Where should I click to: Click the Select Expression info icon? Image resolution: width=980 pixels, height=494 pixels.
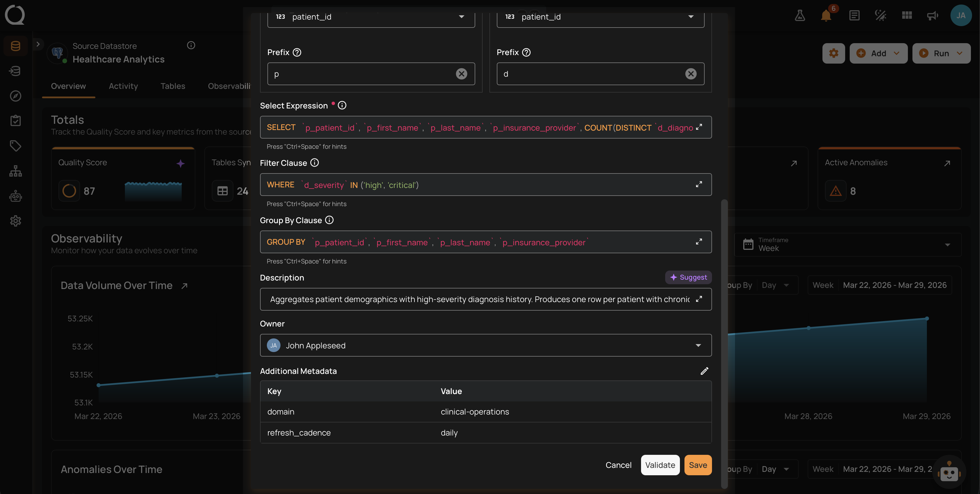pos(342,105)
